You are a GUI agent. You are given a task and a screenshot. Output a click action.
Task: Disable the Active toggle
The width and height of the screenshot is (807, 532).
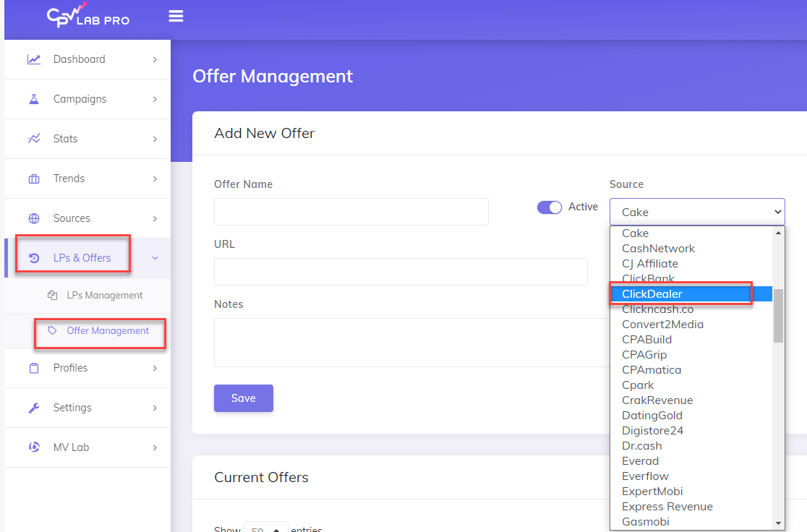point(550,207)
